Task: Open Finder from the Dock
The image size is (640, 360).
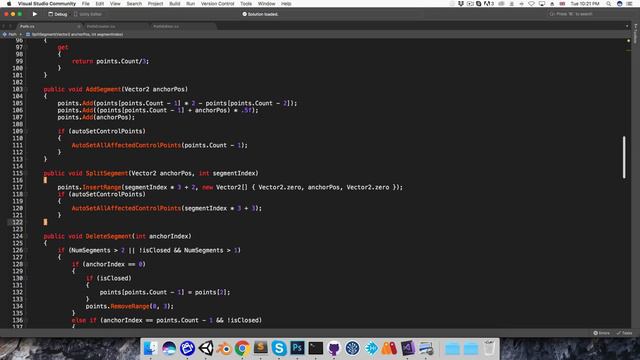Action: click(x=151, y=348)
